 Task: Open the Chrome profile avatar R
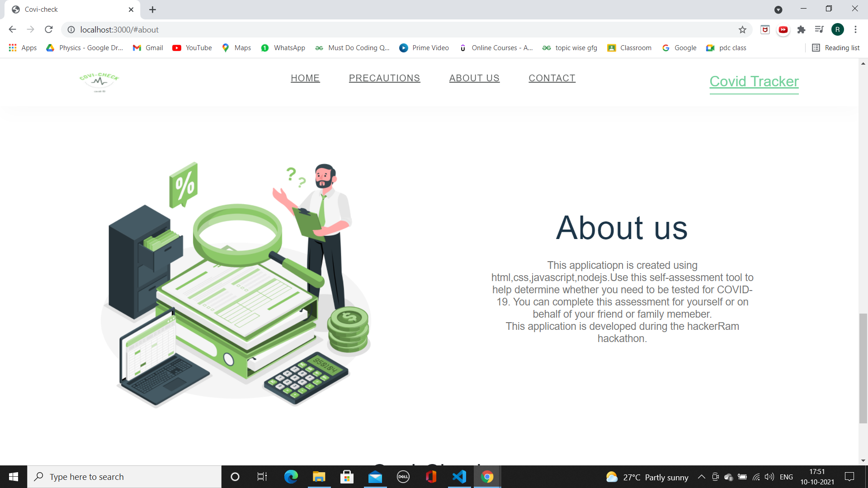(837, 30)
